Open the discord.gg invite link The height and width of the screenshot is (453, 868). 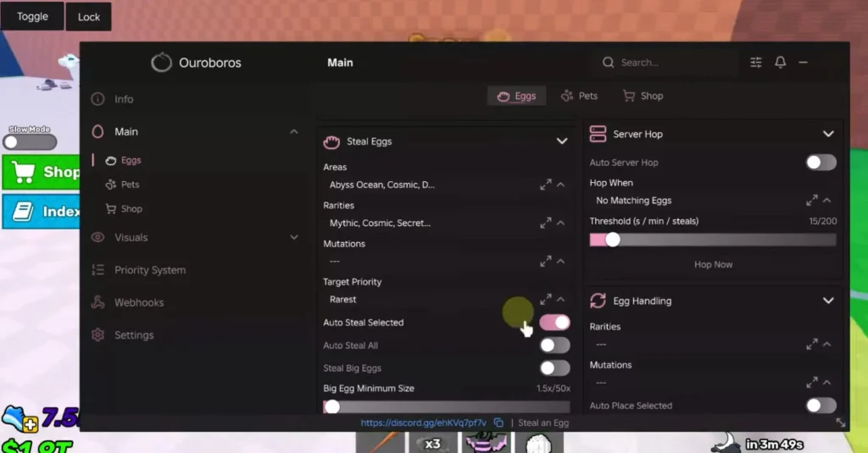pyautogui.click(x=424, y=423)
